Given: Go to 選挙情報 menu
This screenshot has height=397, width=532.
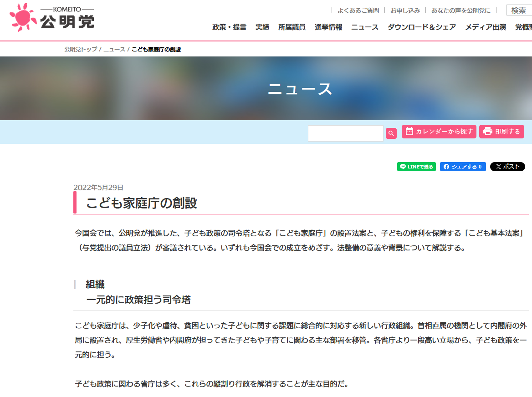Looking at the screenshot, I should coord(328,27).
